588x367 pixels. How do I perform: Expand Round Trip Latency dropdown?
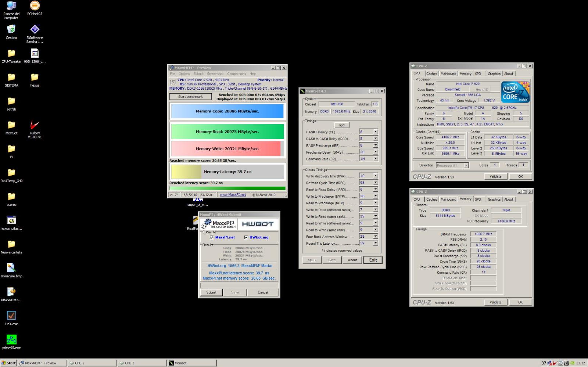point(376,243)
